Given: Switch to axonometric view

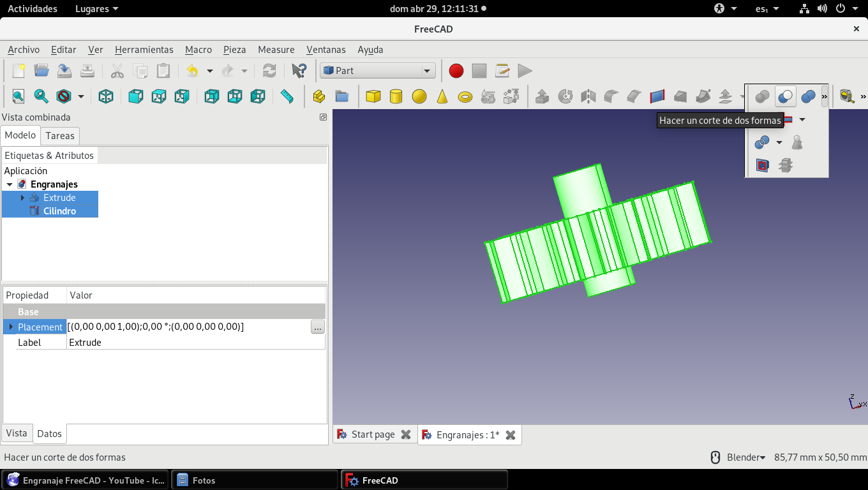Looking at the screenshot, I should [x=106, y=96].
